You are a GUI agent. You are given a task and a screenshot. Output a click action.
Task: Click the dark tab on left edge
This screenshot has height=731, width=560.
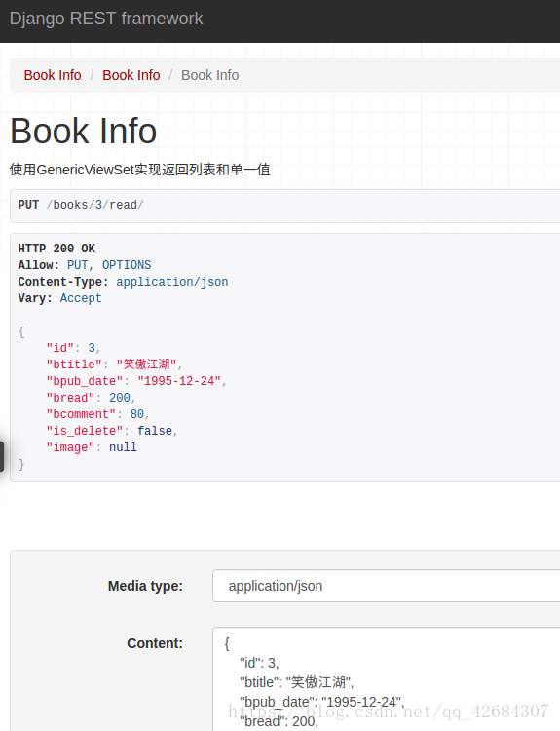[2, 456]
